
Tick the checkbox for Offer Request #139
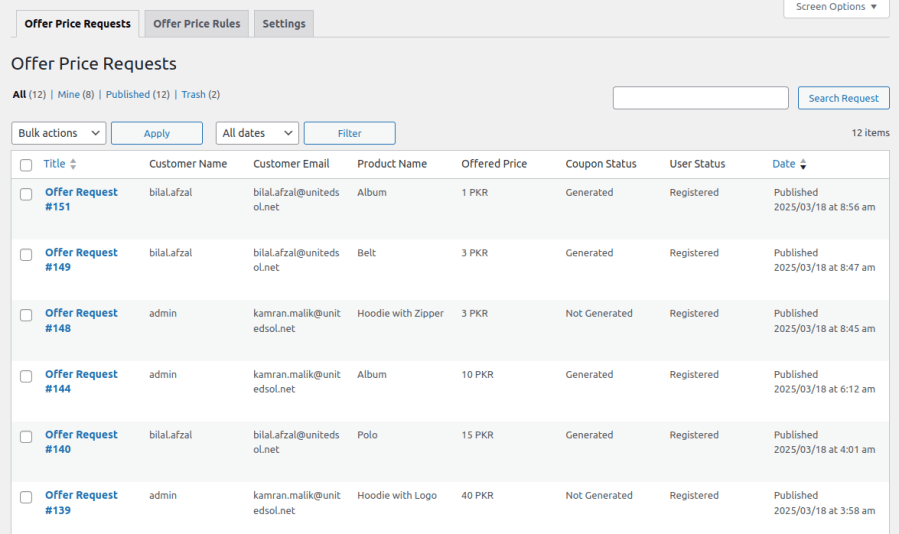click(x=26, y=497)
